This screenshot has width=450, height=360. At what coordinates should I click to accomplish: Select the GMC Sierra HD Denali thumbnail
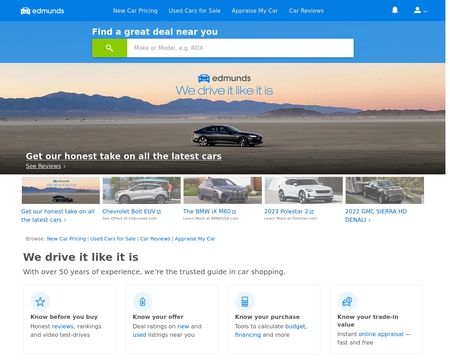coord(385,190)
